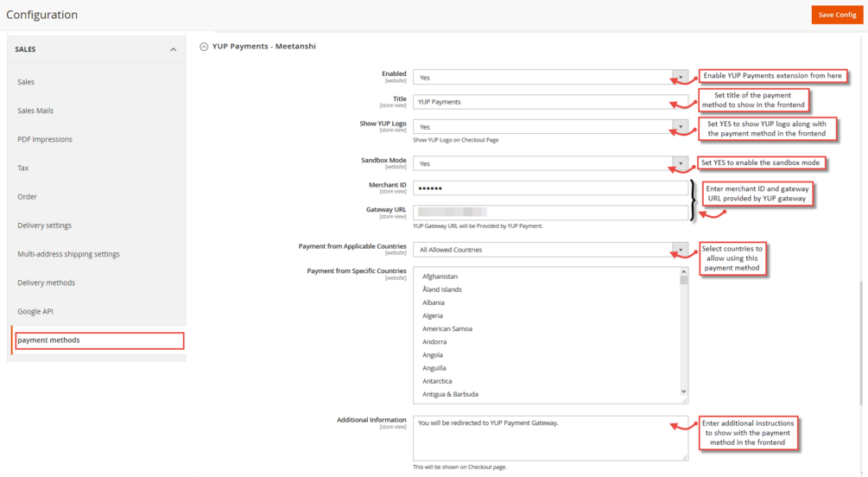Open Delivery settings in sidebar
This screenshot has width=868, height=477.
click(x=44, y=226)
